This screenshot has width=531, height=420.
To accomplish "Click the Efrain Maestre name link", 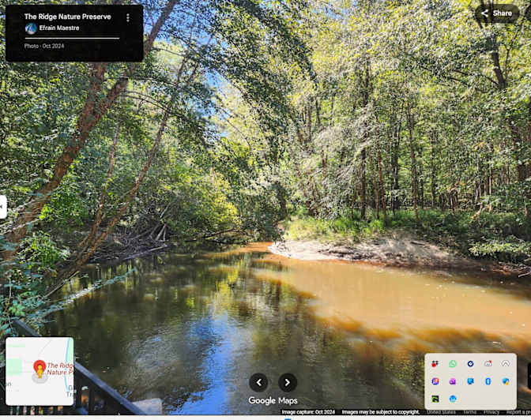I will tap(59, 28).
